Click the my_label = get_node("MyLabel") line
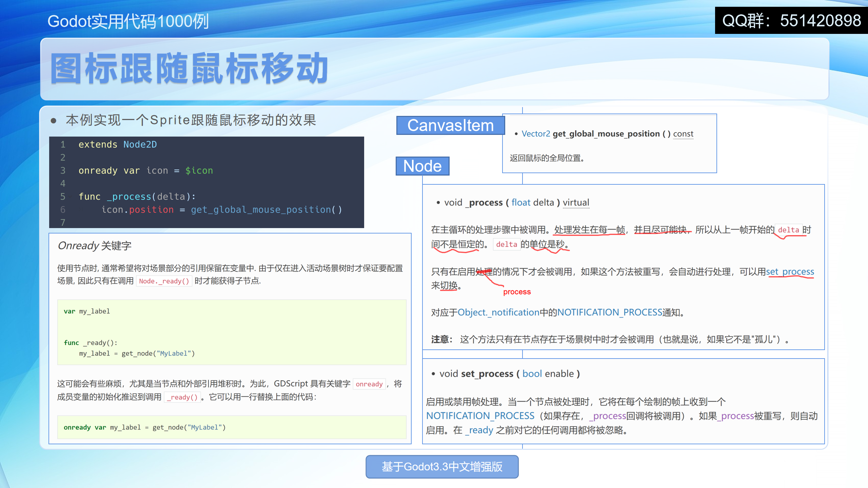 [137, 353]
